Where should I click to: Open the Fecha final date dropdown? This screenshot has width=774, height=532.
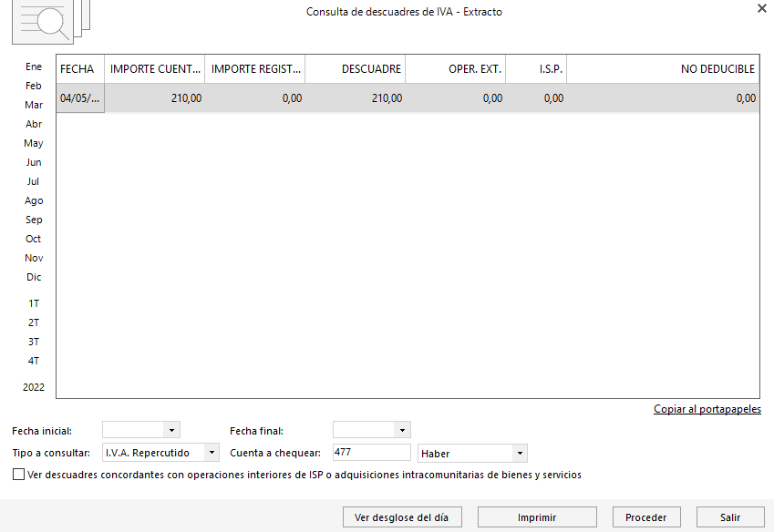click(x=402, y=430)
